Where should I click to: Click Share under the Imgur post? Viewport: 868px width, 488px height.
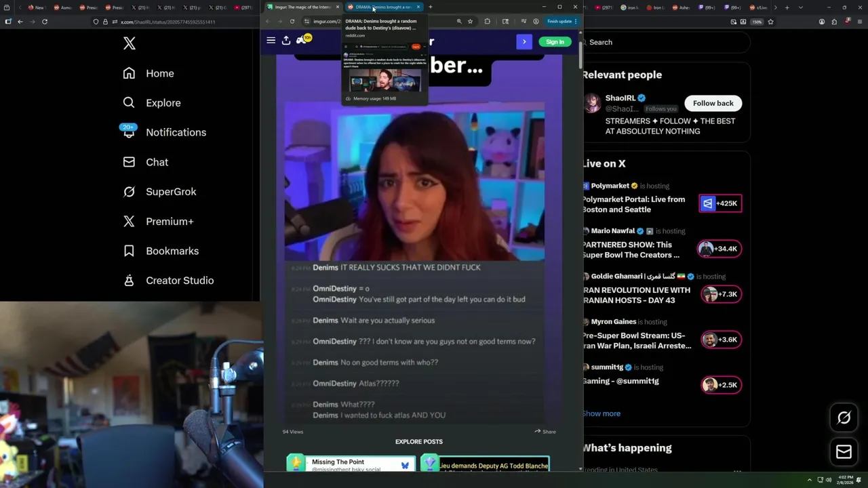point(545,432)
